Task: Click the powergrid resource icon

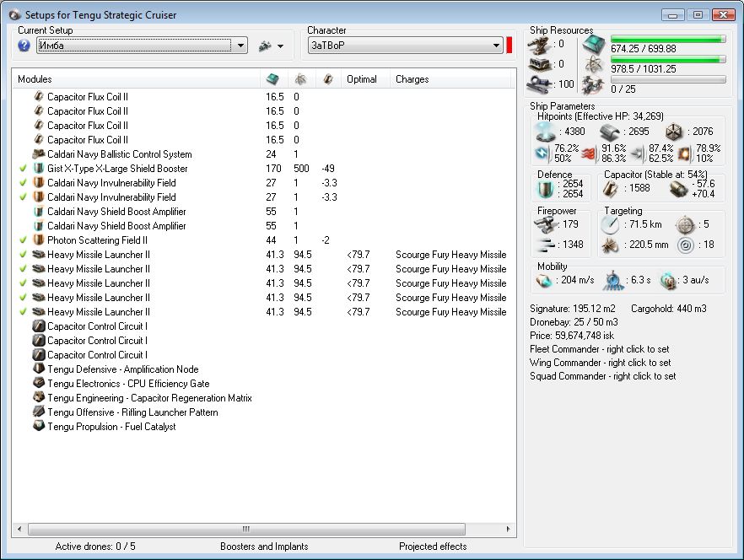Action: 594,65
